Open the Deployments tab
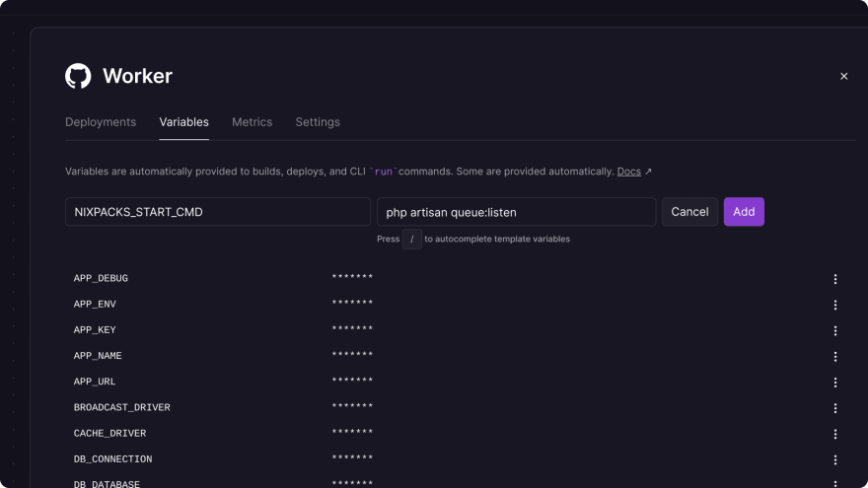868x488 pixels. pos(101,122)
